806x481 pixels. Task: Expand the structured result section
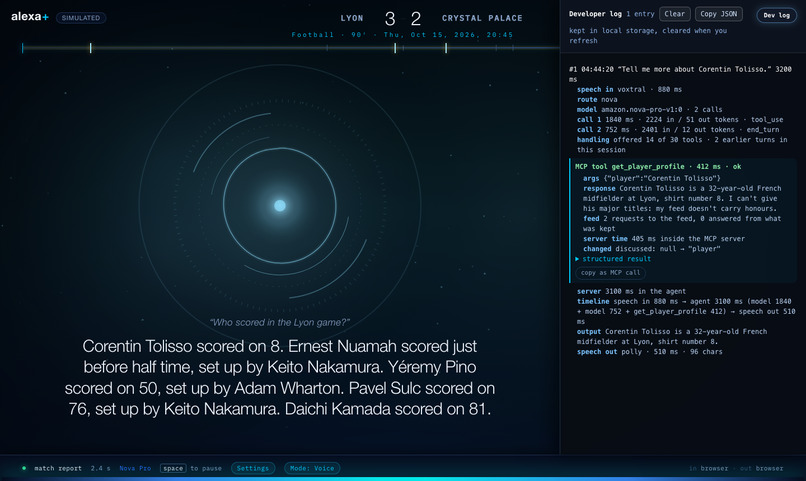pyautogui.click(x=613, y=259)
